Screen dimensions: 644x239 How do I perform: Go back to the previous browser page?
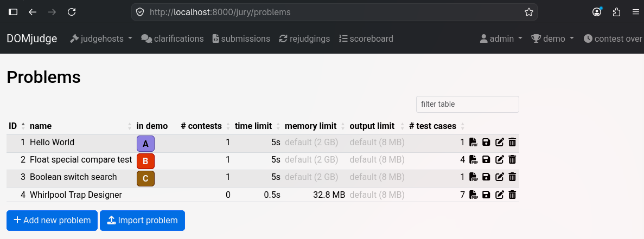[x=33, y=12]
